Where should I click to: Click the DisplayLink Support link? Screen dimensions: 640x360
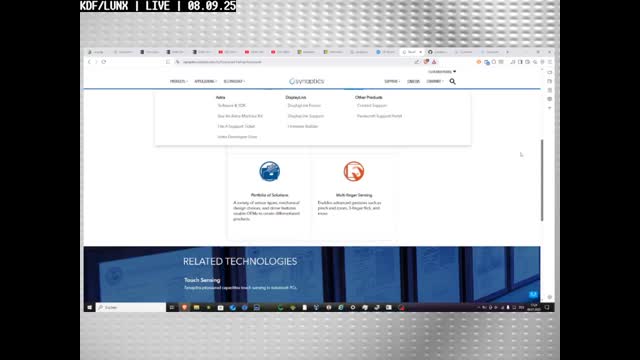point(306,116)
